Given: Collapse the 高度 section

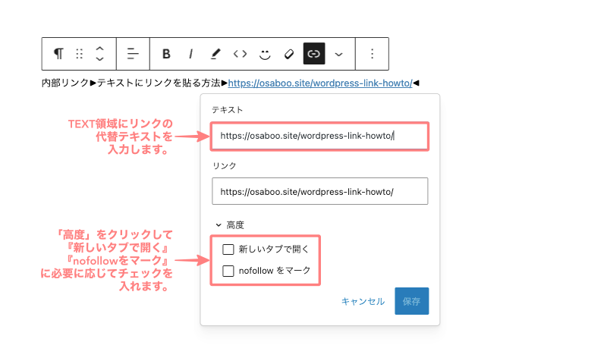Looking at the screenshot, I should (230, 224).
